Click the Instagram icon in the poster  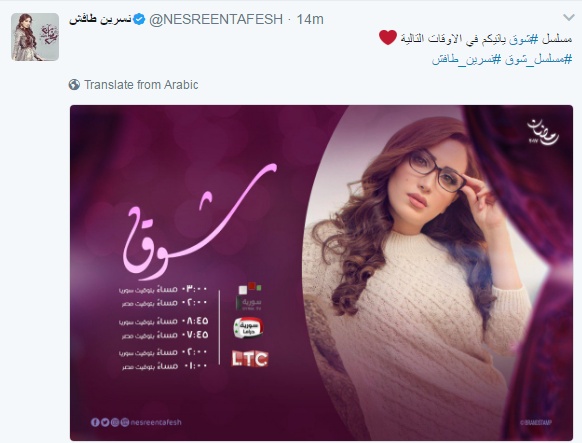coord(115,422)
